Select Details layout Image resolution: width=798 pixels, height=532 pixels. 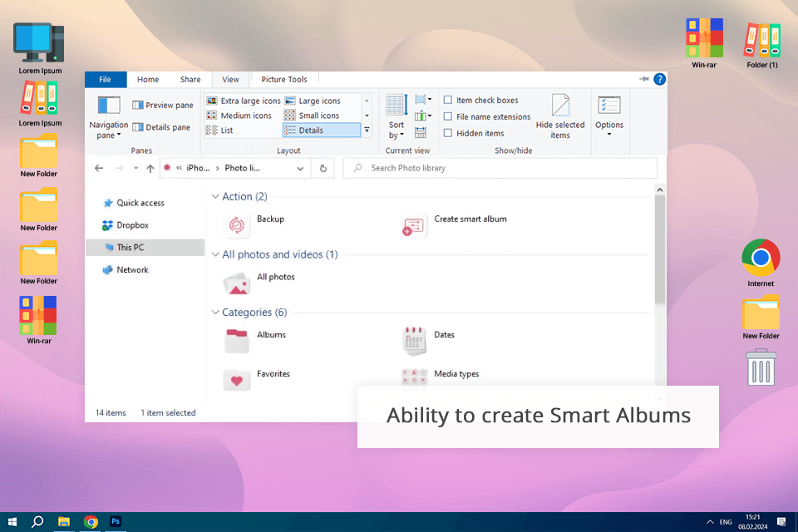pyautogui.click(x=322, y=131)
